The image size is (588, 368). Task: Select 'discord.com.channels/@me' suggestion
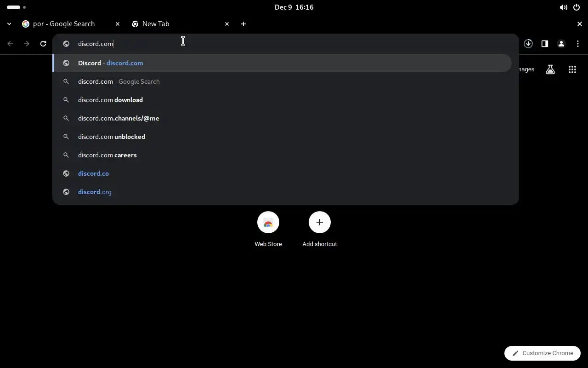pyautogui.click(x=282, y=118)
